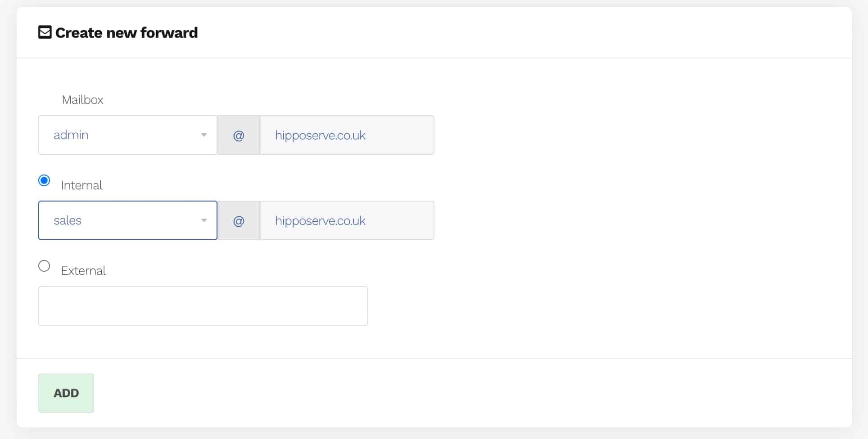The width and height of the screenshot is (868, 439).
Task: Open the sales internal mailbox dropdown
Action: (x=127, y=220)
